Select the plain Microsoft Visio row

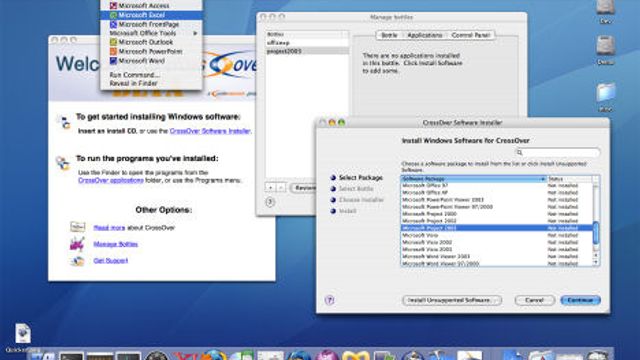497,236
